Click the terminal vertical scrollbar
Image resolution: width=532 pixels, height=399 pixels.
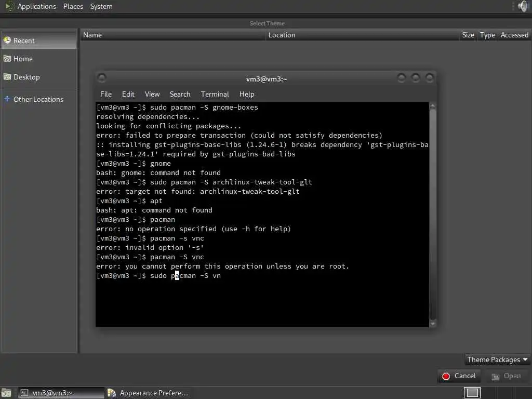click(433, 215)
